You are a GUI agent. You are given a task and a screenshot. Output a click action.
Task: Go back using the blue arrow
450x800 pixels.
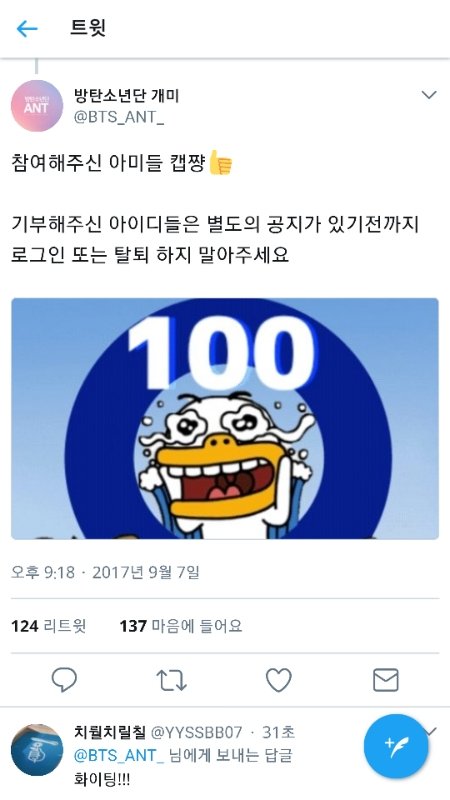point(27,29)
